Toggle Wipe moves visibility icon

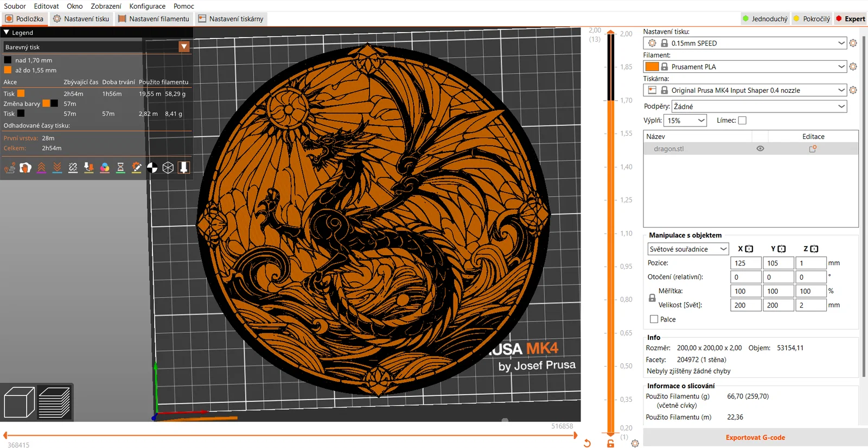pyautogui.click(x=25, y=168)
